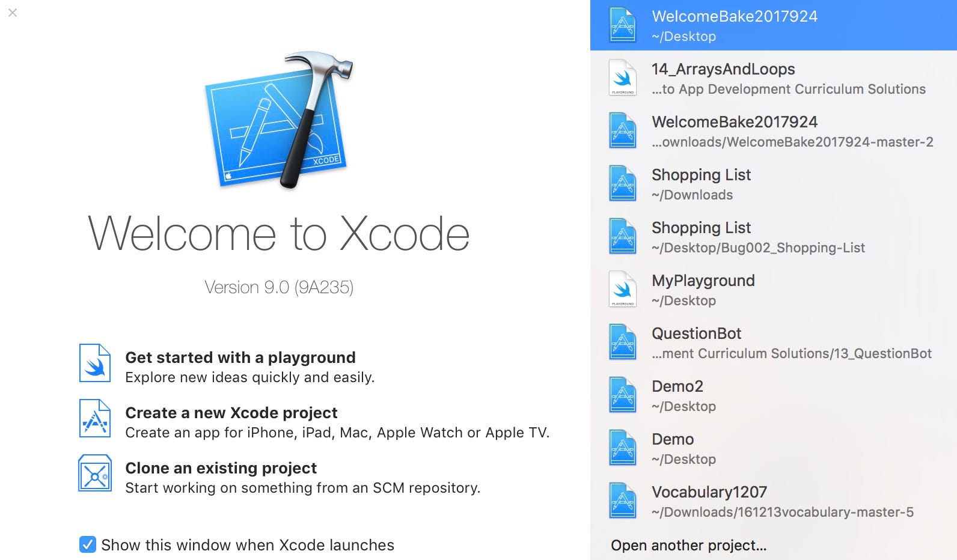The height and width of the screenshot is (560, 957).
Task: Click the project icon for Demo
Action: coord(623,448)
